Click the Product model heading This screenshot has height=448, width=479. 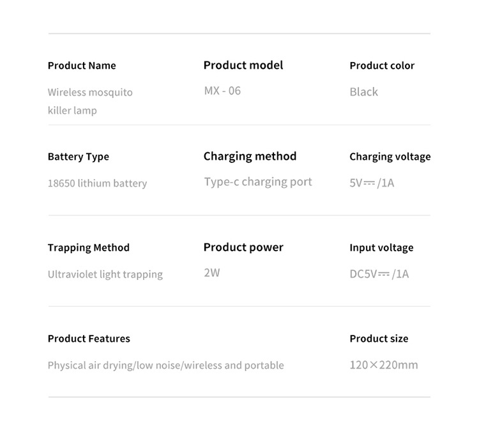click(x=243, y=65)
